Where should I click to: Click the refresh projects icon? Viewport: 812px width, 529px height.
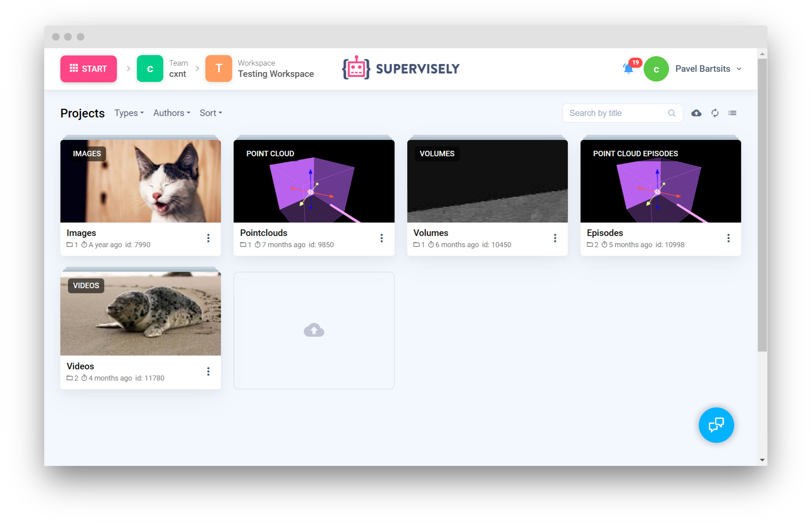click(x=715, y=113)
